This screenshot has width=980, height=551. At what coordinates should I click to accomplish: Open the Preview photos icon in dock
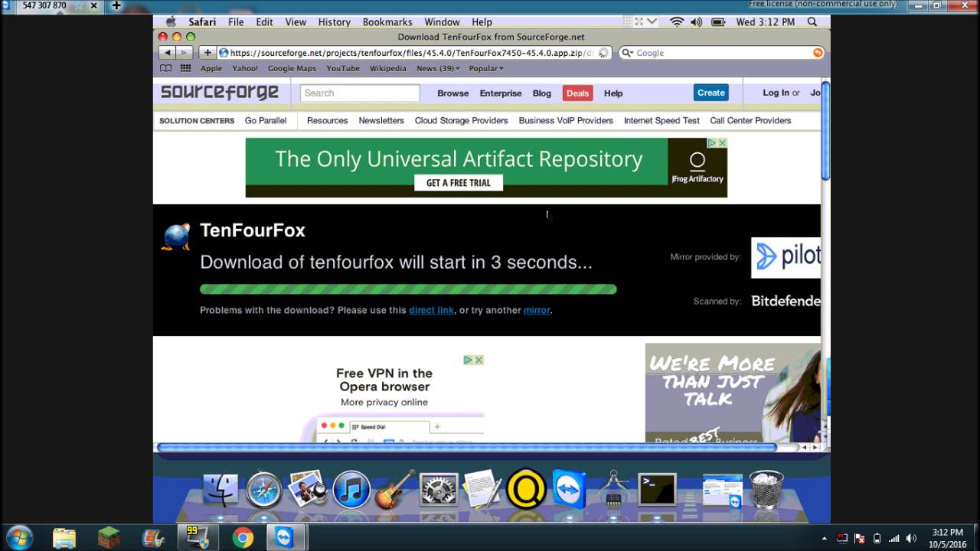point(308,490)
